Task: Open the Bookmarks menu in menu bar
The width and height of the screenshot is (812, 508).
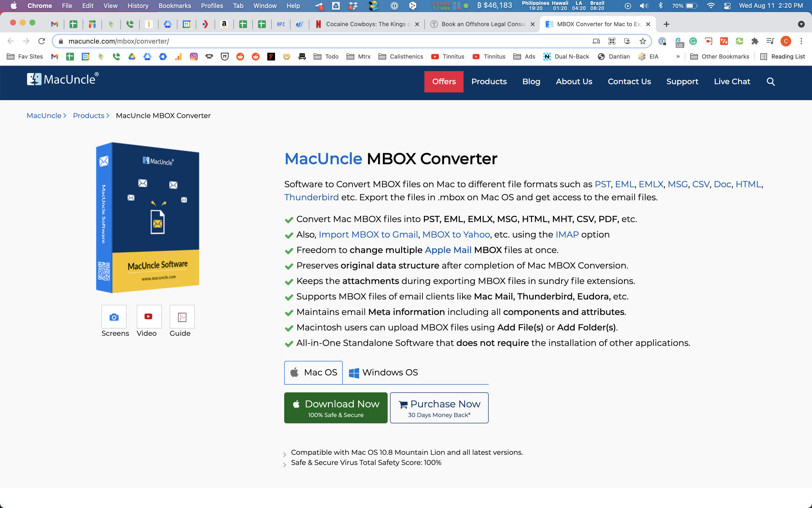Action: pos(175,6)
